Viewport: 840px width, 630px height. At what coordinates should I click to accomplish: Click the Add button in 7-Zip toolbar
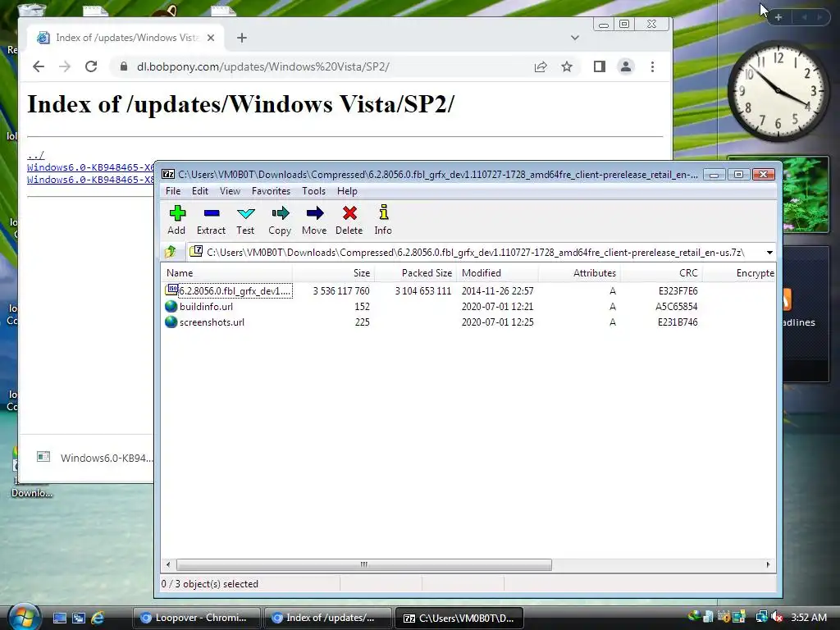point(177,220)
